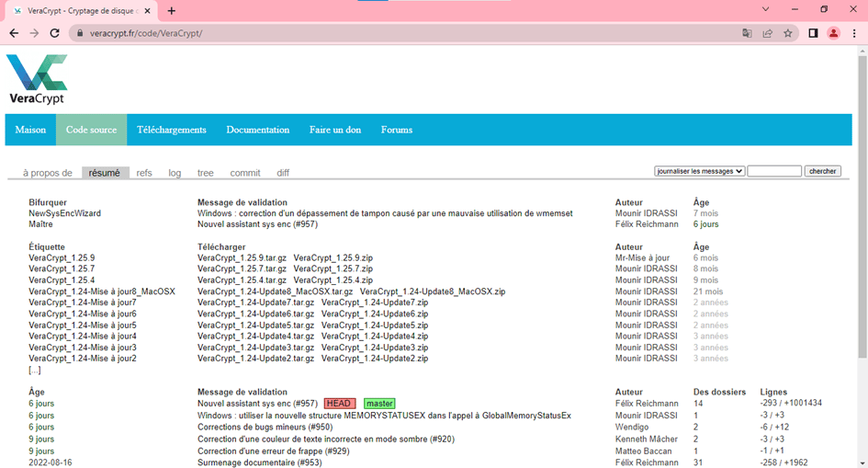
Task: Open Chrome's three-dot menu
Action: [854, 33]
